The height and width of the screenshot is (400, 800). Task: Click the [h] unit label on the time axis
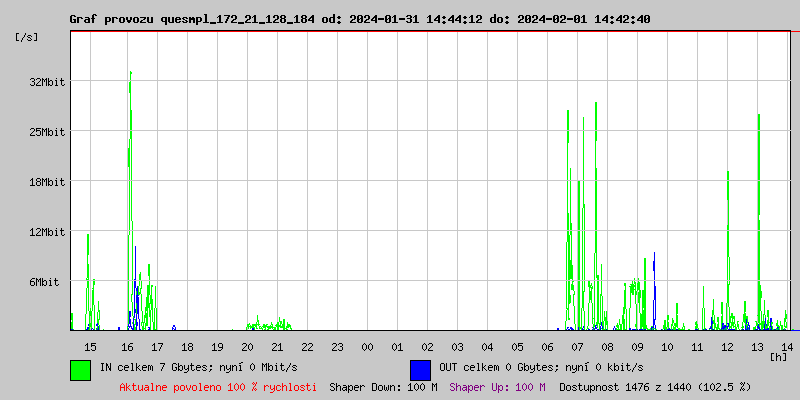tap(778, 356)
